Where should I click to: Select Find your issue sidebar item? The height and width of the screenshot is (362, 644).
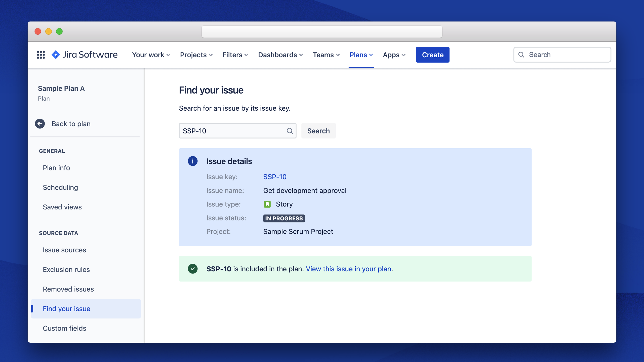[86, 309]
